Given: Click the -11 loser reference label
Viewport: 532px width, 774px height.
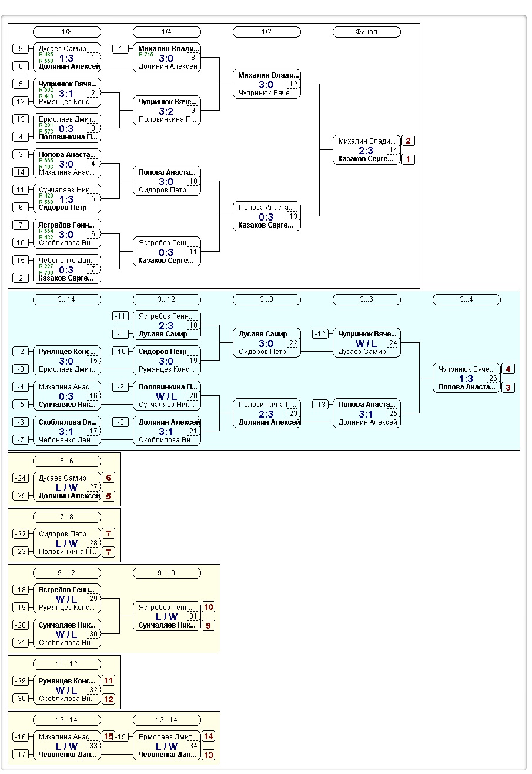Looking at the screenshot, I should 121,316.
